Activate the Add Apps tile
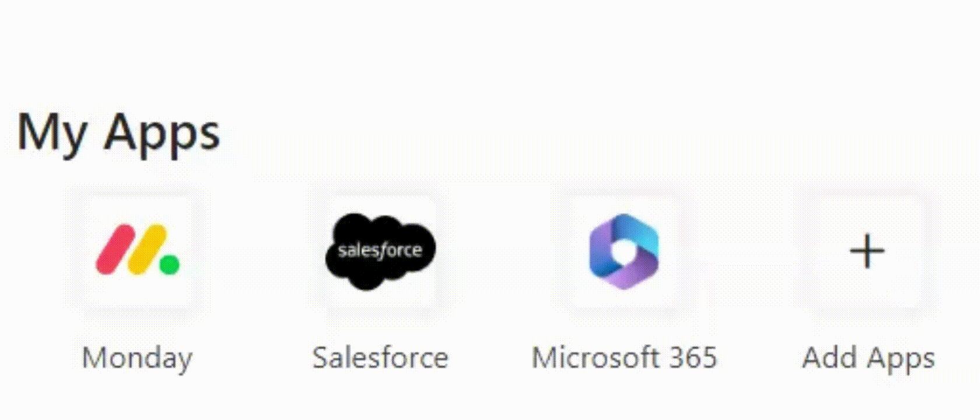This screenshot has width=980, height=420. point(867,251)
